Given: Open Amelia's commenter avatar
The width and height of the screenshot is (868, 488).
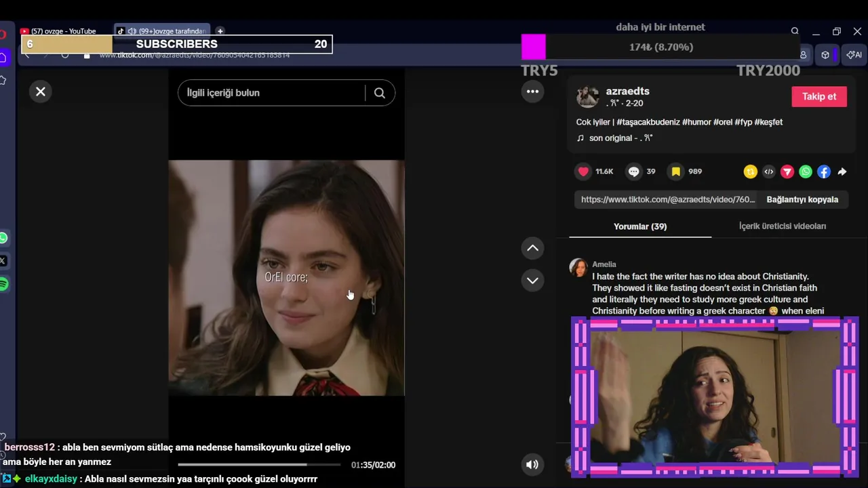Looking at the screenshot, I should point(578,268).
